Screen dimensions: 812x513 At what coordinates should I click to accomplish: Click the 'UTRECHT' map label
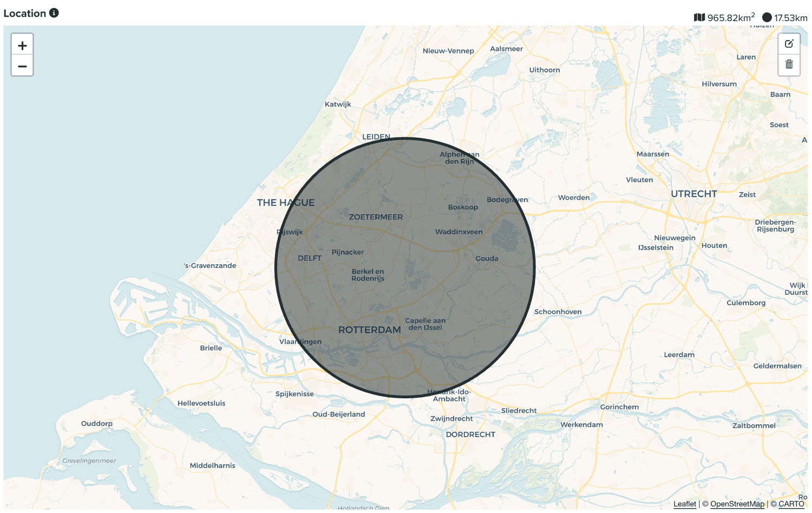tap(694, 194)
